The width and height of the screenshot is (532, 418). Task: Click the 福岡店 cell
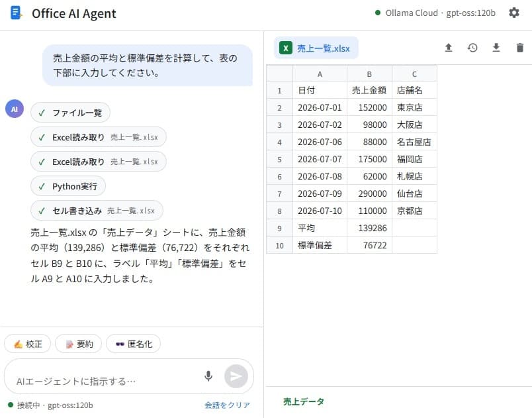(x=414, y=159)
